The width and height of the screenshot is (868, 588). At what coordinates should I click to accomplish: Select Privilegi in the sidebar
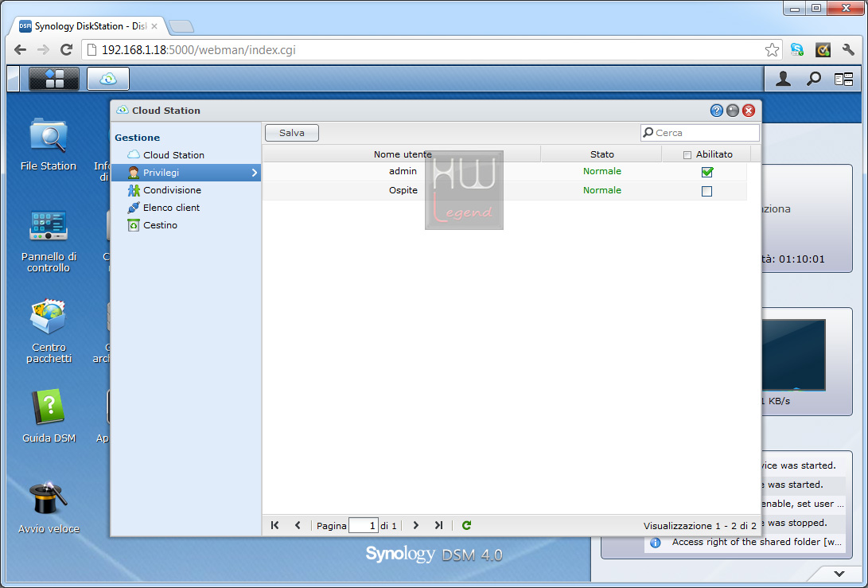point(186,173)
